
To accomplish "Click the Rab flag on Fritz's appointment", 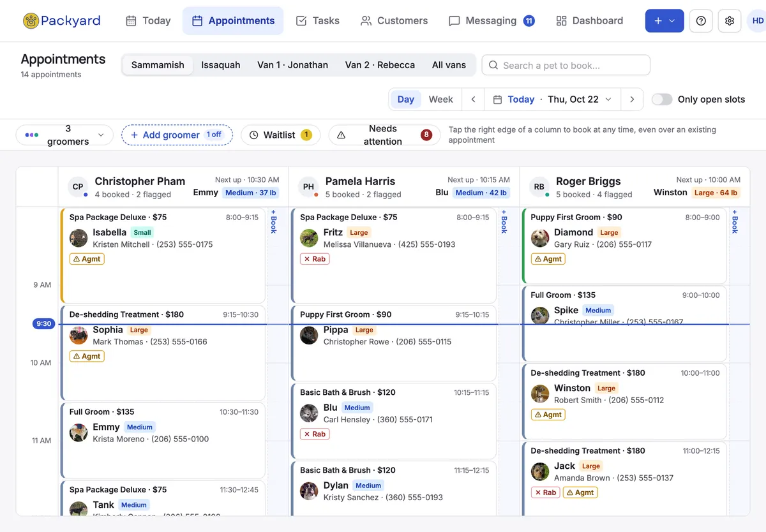I will point(315,259).
